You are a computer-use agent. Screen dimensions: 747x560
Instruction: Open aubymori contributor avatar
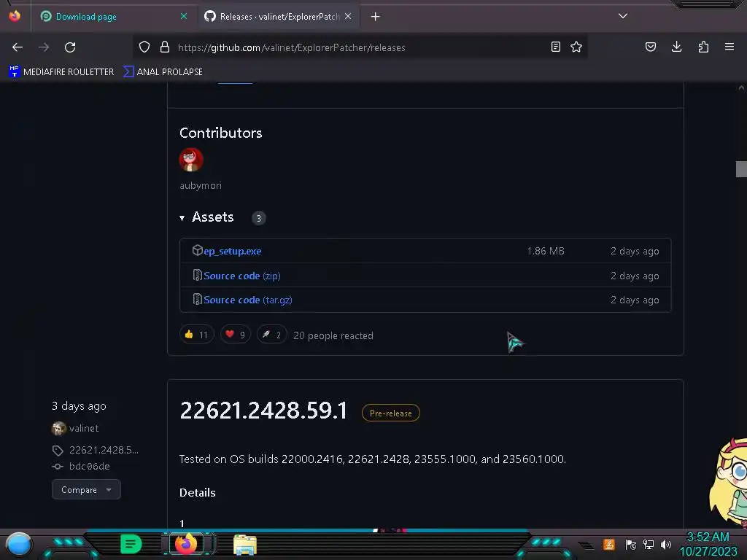coord(191,160)
